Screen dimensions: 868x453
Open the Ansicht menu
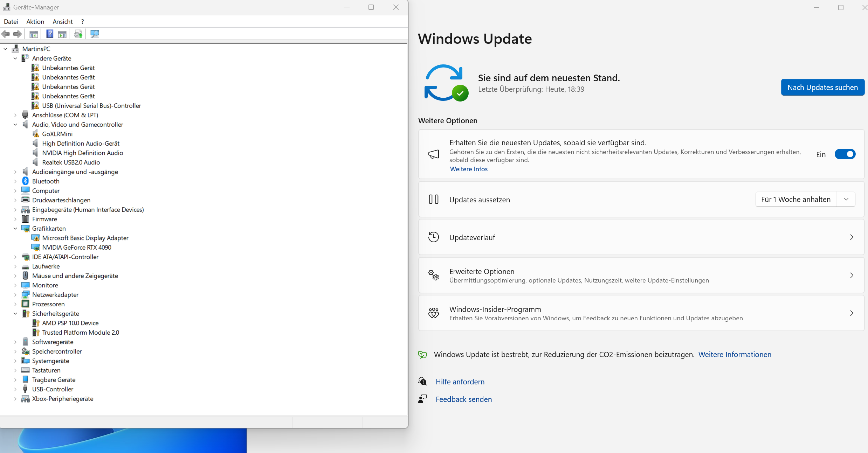pos(62,21)
